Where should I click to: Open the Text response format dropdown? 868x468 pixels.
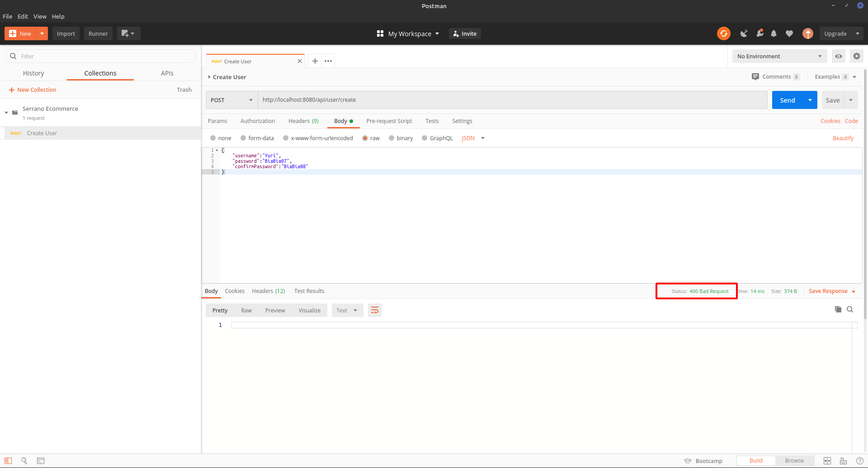[347, 310]
